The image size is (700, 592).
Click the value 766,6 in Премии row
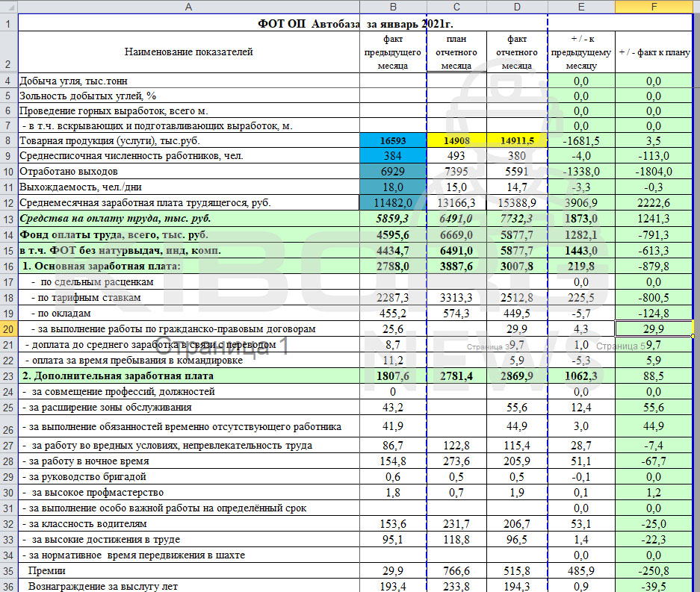point(456,570)
